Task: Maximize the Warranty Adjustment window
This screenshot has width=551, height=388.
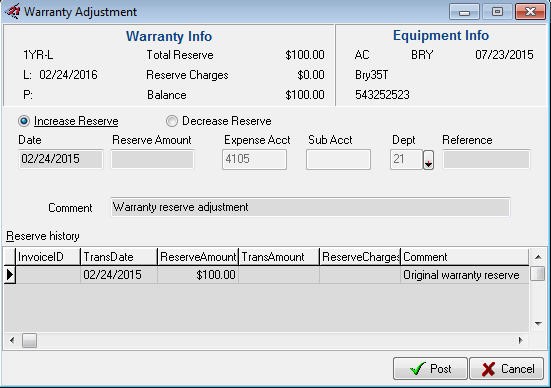Action: coord(497,12)
